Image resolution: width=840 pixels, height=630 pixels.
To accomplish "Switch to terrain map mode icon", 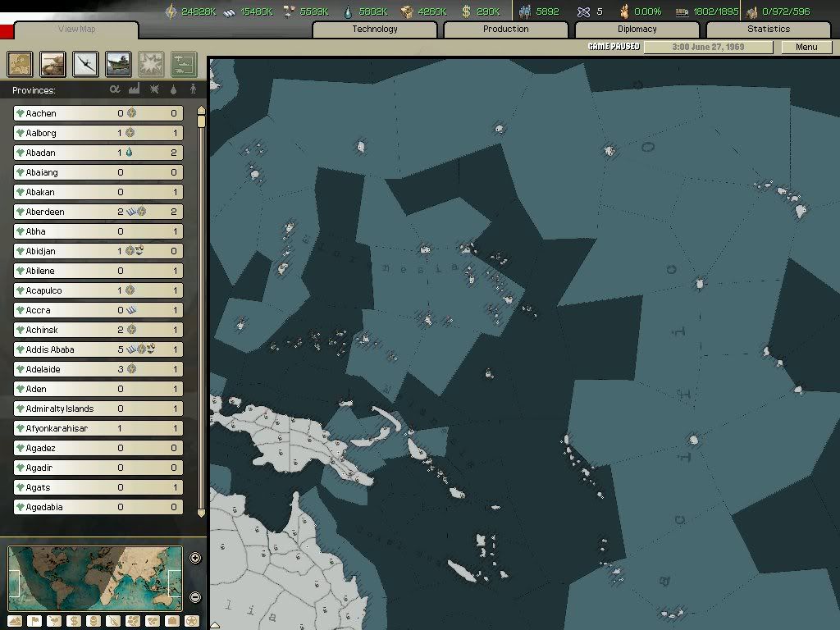I will pos(16,620).
